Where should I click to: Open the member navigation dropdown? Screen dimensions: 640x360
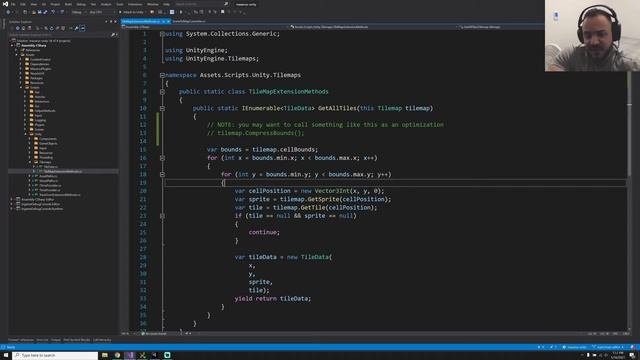501,27
